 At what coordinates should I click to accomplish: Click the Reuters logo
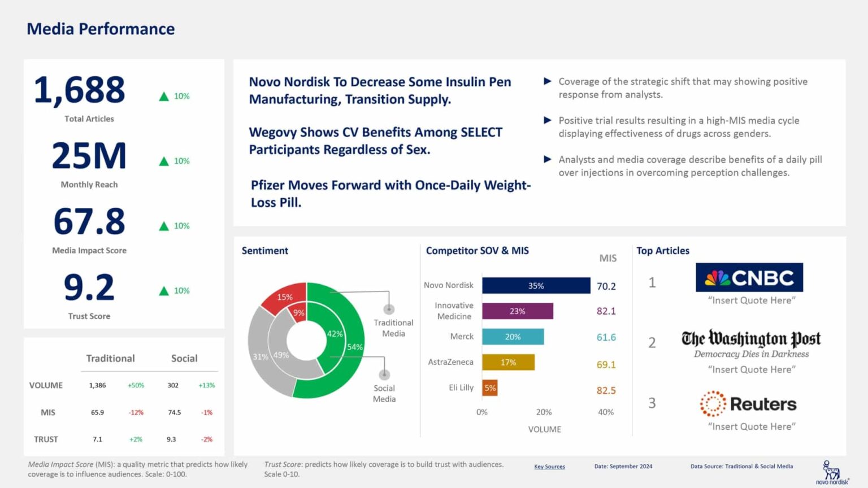(748, 404)
